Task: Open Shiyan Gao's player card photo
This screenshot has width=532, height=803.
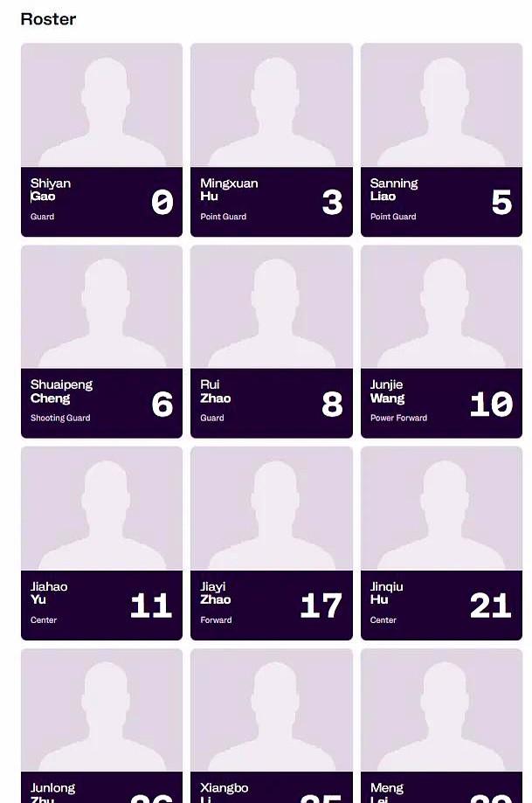Action: (x=101, y=105)
